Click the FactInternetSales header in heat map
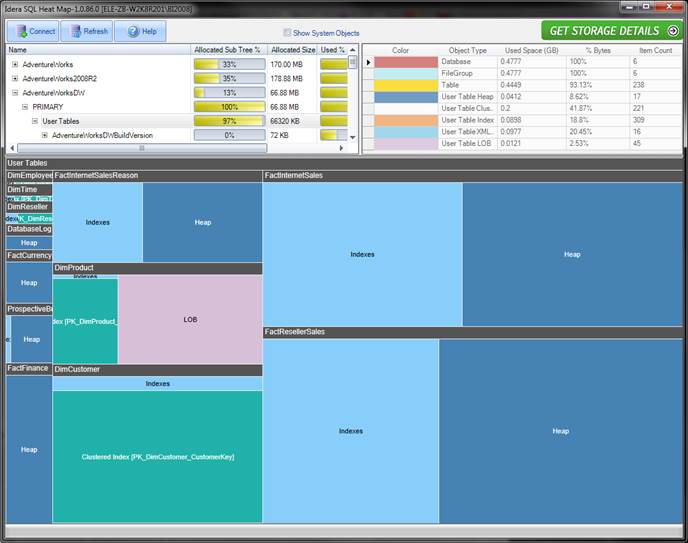The height and width of the screenshot is (543, 688). pos(473,175)
